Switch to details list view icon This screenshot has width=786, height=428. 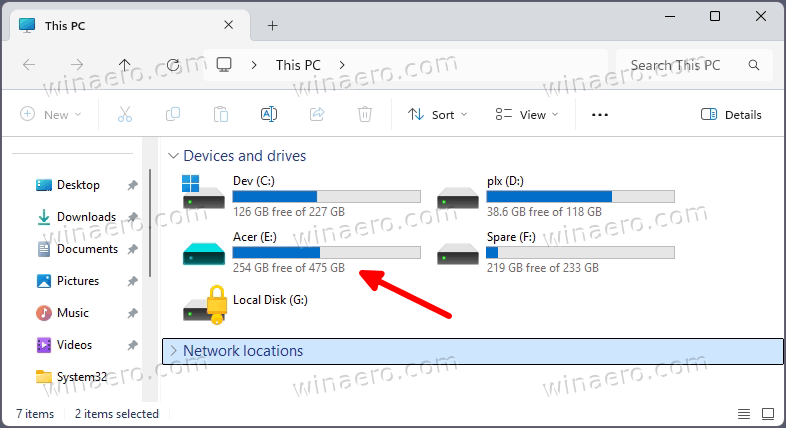click(744, 414)
